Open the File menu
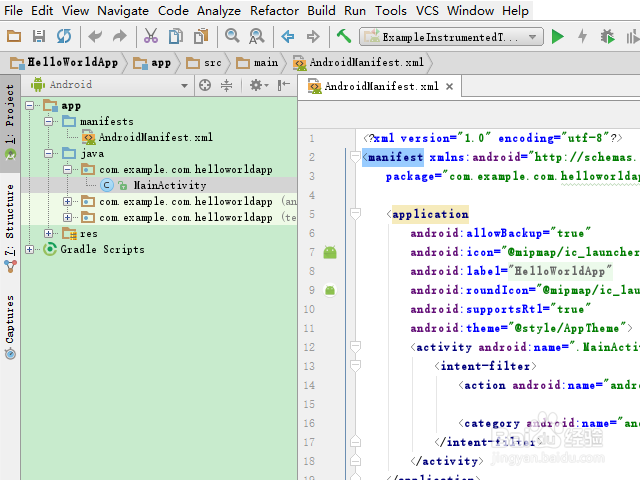This screenshot has height=480, width=640. (x=13, y=11)
